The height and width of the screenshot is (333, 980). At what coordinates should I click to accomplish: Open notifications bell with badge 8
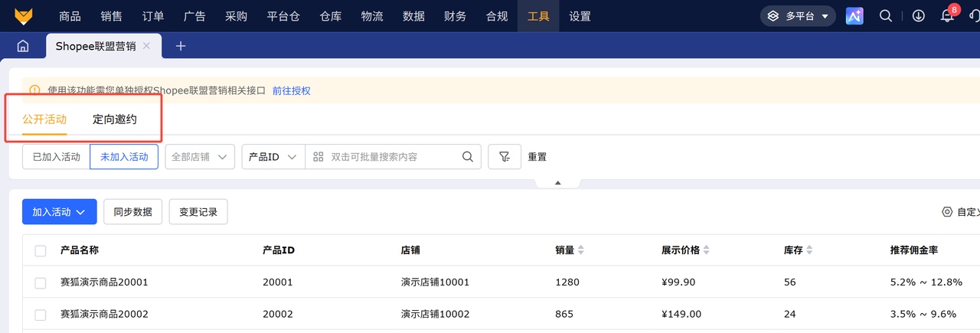[948, 15]
